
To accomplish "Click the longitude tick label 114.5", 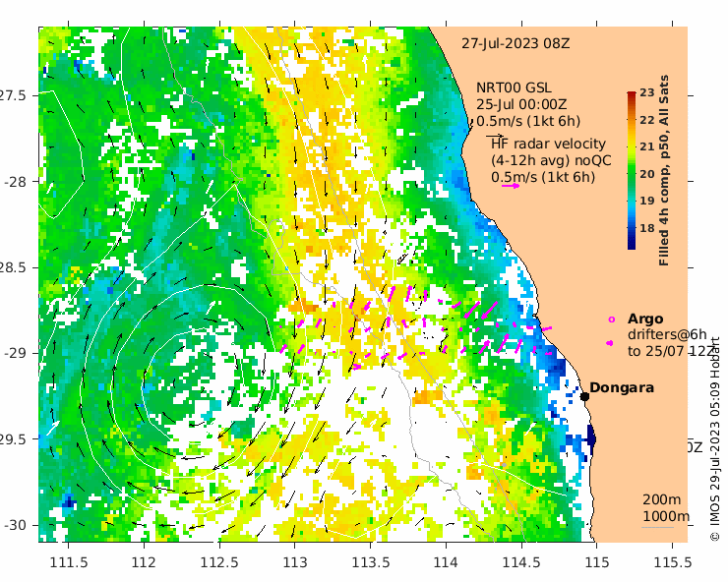I will pos(521,562).
